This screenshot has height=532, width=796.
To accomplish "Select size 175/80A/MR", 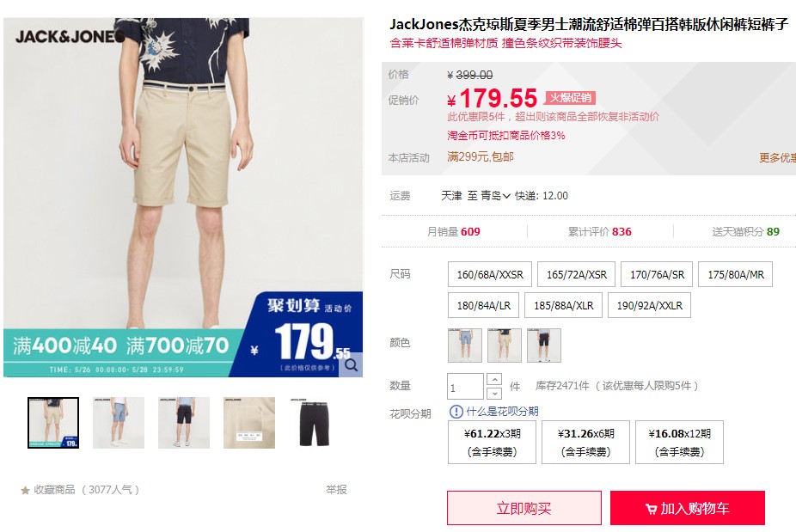I will point(736,275).
